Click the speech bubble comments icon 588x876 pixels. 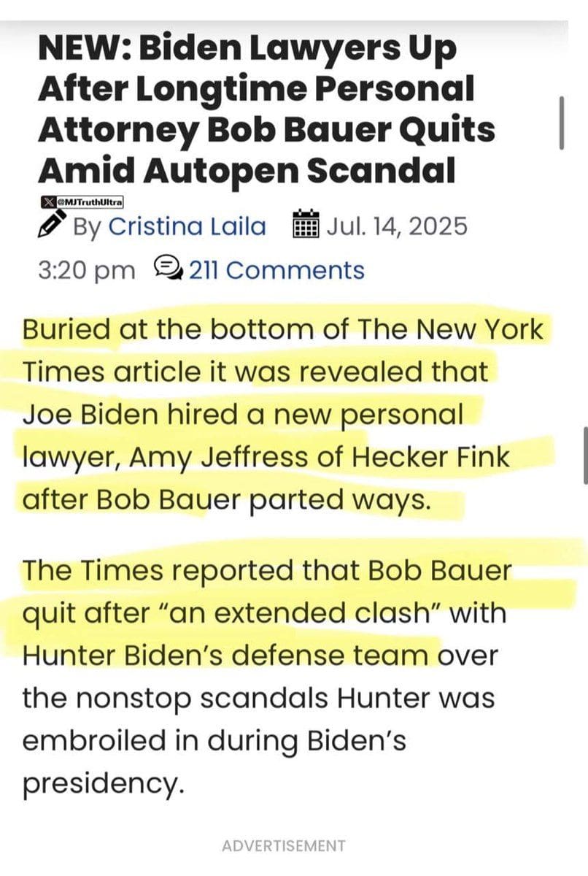coord(169,269)
